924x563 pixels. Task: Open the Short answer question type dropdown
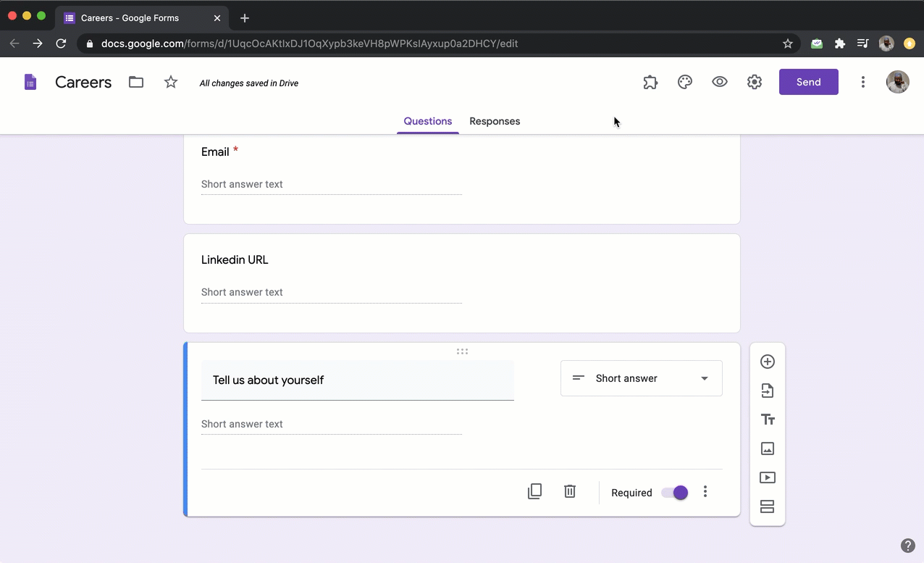pos(641,378)
